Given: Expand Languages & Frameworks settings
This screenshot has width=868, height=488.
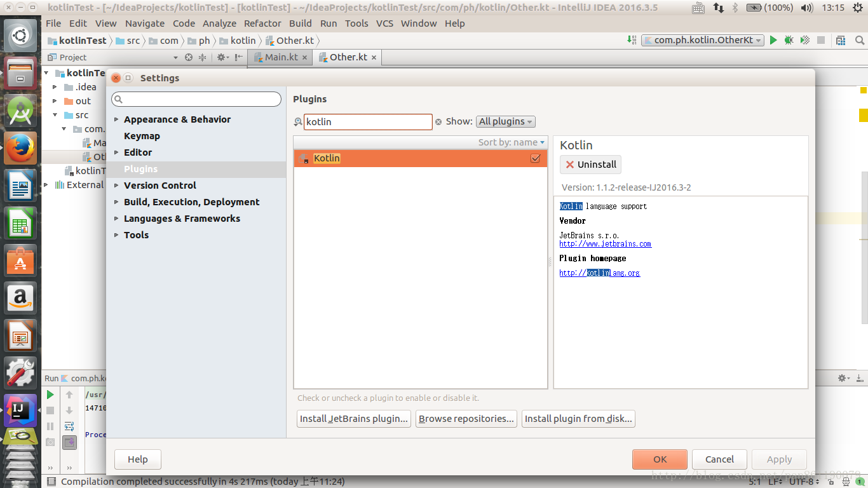Looking at the screenshot, I should click(116, 219).
